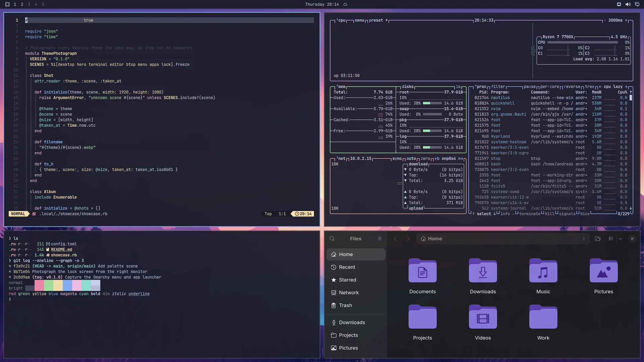Open the Downloads folder in the grid
This screenshot has width=644, height=362.
(483, 277)
